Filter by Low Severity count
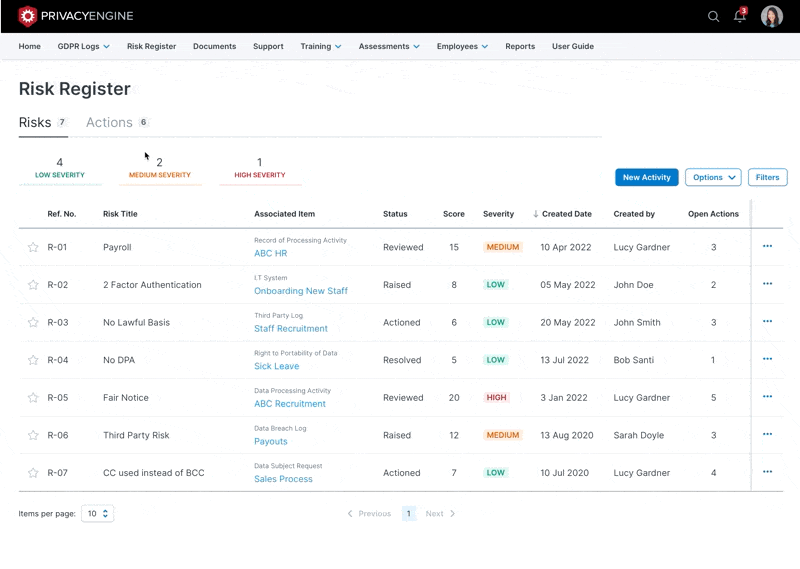The image size is (800, 569). 60,168
